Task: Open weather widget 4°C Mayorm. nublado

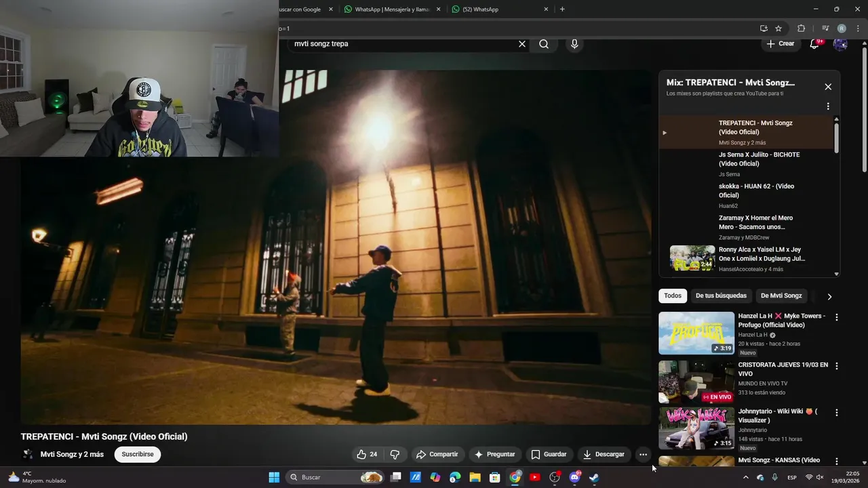Action: coord(37,477)
